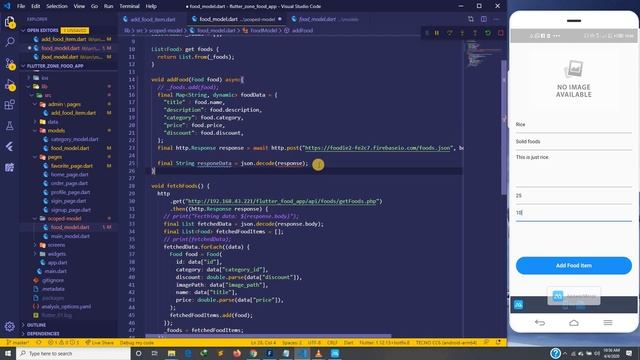Screen dimensions: 640x360
Task: Open the Search view in activity bar
Action: (x=10, y=42)
